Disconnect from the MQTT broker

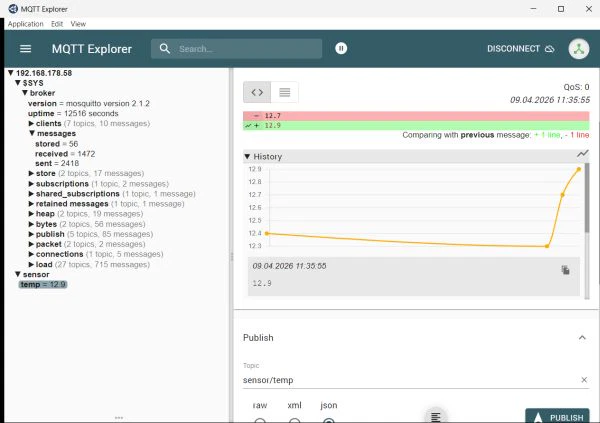pos(520,48)
